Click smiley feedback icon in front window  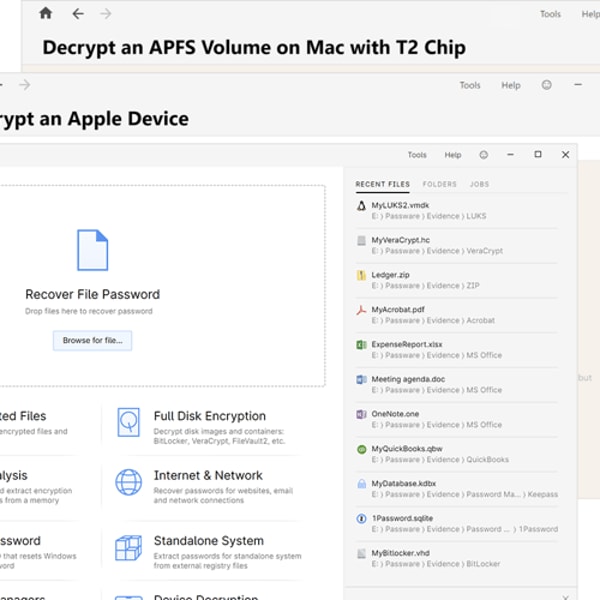click(x=484, y=155)
